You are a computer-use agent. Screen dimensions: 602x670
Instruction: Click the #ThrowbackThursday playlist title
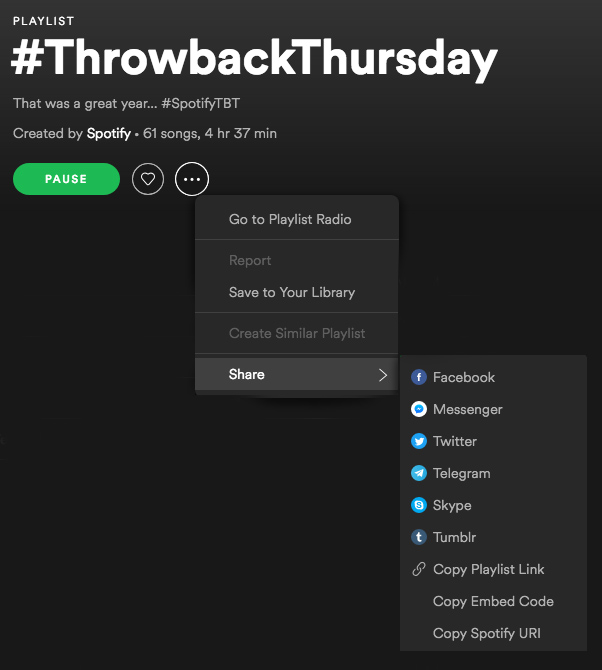click(254, 62)
